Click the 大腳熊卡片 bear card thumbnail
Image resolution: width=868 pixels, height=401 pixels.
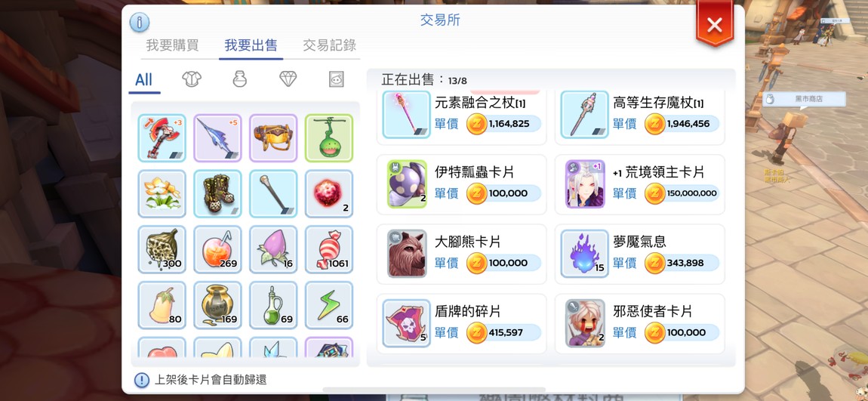[x=407, y=254]
